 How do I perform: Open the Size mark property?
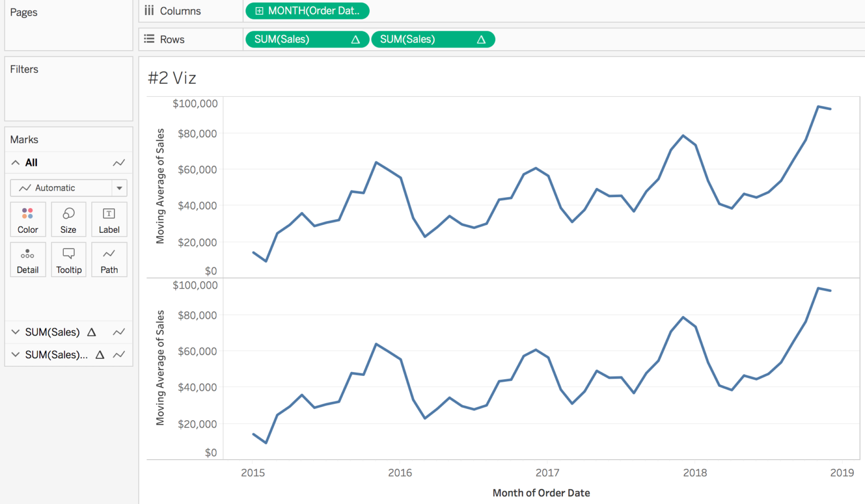[x=68, y=219]
